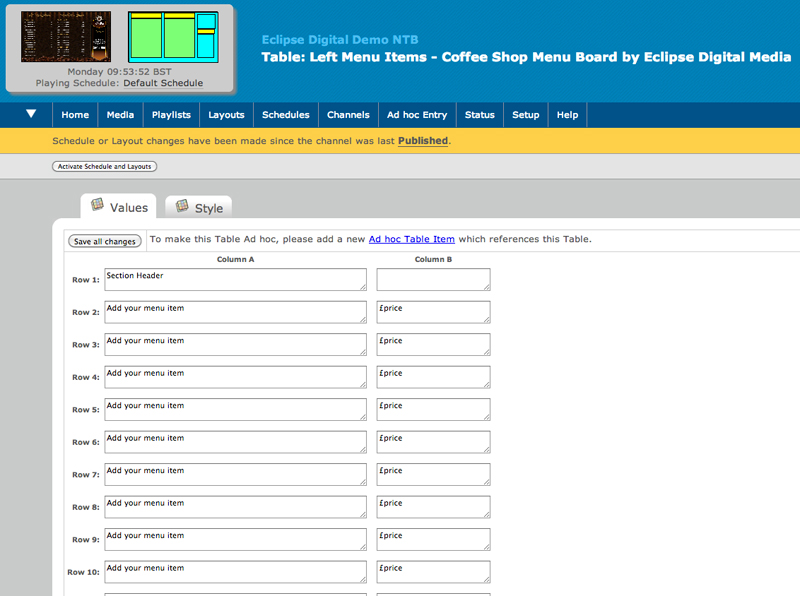This screenshot has width=800, height=596.
Task: Click the Row 5: label
Action: coord(86,410)
